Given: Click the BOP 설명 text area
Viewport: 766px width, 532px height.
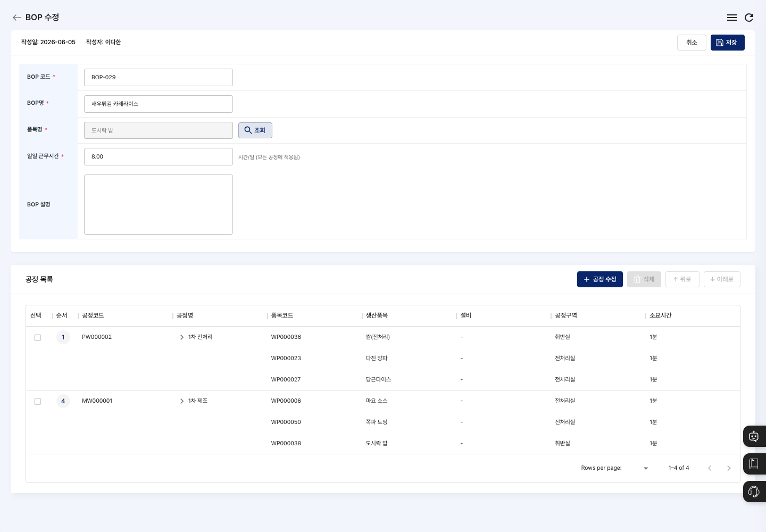Looking at the screenshot, I should tap(159, 204).
